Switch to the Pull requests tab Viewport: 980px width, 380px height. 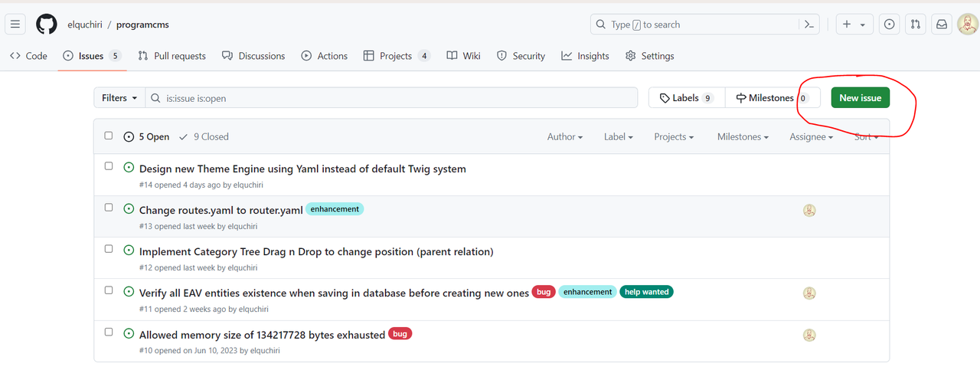coord(172,56)
